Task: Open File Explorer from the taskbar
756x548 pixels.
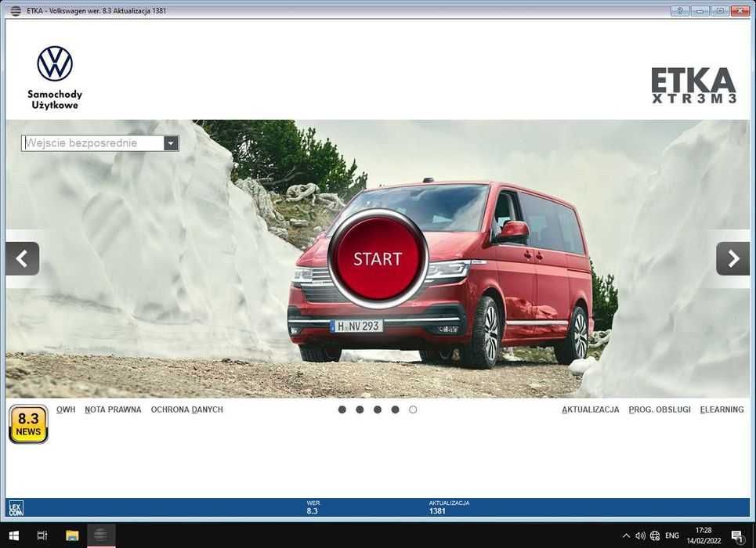Action: [72, 535]
